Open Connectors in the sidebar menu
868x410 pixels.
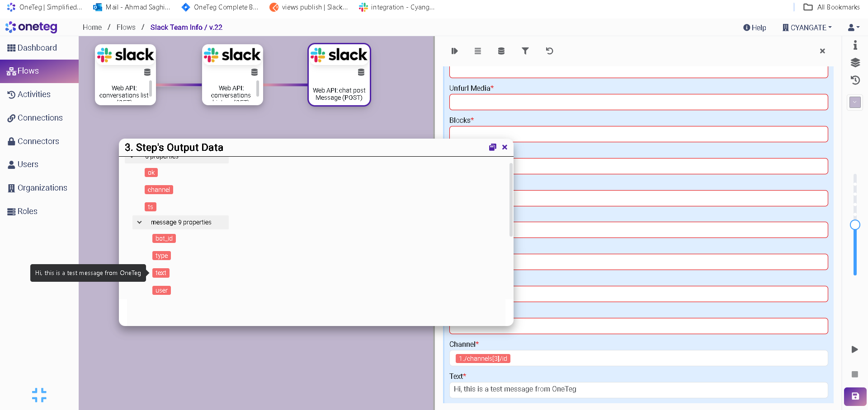point(38,141)
